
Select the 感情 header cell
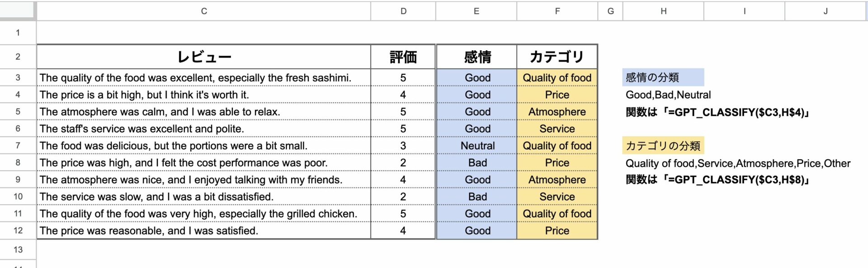pyautogui.click(x=476, y=56)
